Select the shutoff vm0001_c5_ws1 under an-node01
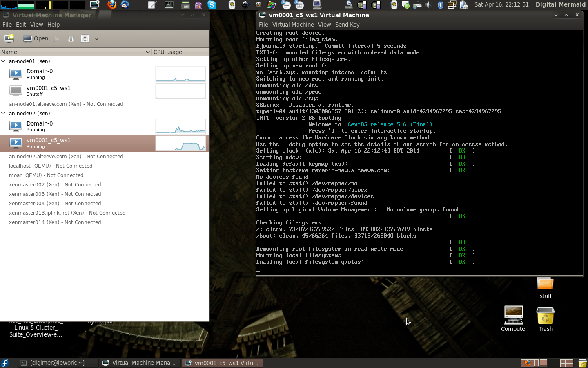The width and height of the screenshot is (588, 368). tap(48, 90)
